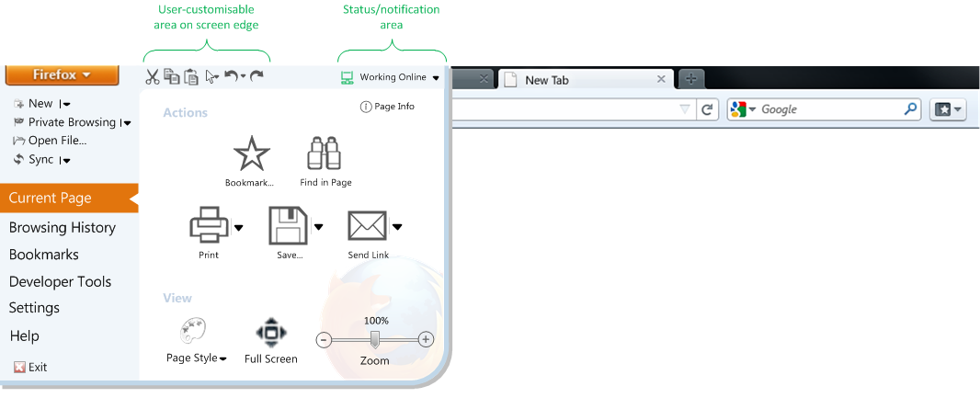Click the Private Browsing mask icon

pyautogui.click(x=18, y=122)
